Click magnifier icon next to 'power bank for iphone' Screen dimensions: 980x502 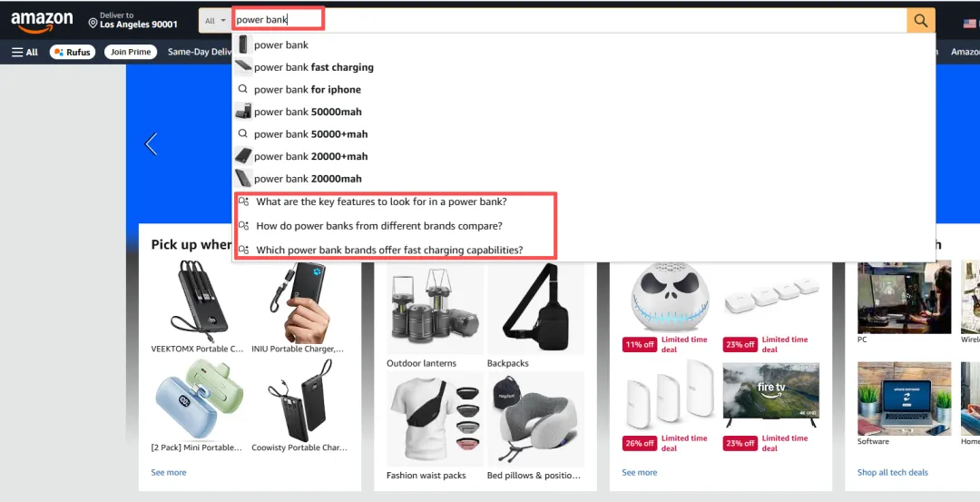click(x=243, y=89)
